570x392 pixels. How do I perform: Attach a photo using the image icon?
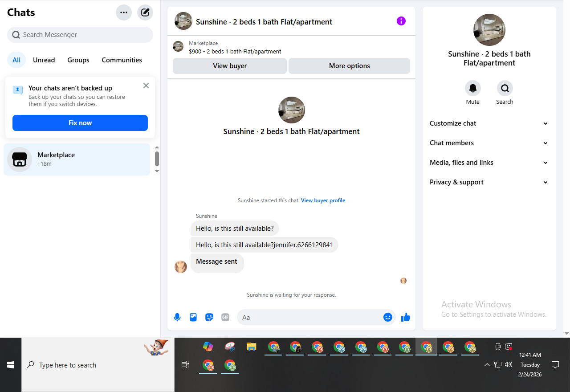coord(193,317)
